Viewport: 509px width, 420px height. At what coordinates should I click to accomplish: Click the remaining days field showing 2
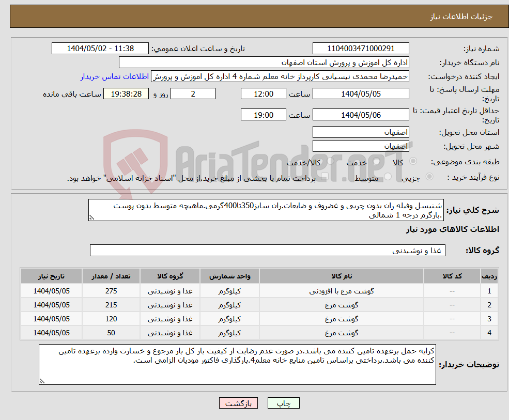(x=193, y=94)
